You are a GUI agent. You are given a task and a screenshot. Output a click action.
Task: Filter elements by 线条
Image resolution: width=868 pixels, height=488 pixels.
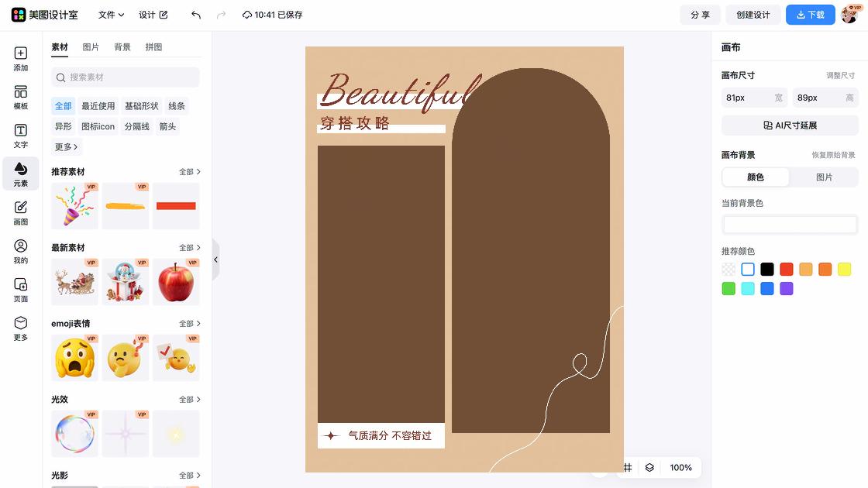pyautogui.click(x=177, y=105)
